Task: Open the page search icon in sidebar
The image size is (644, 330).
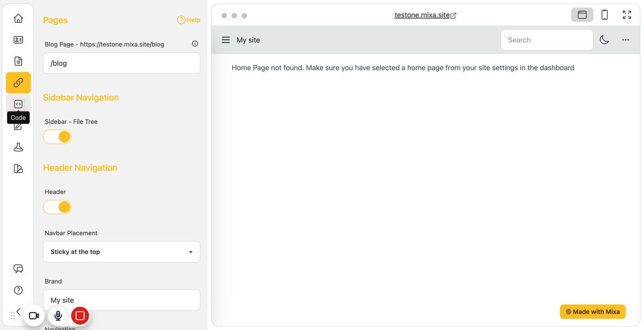Action: 18,61
